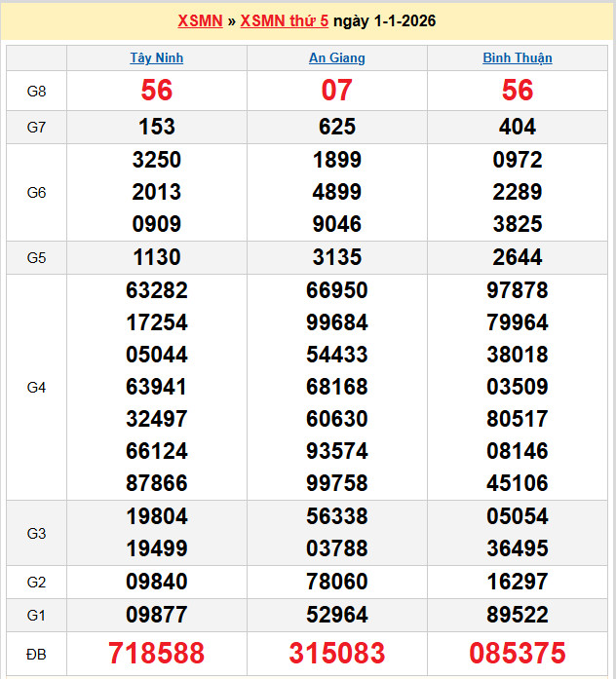Open the Bình Thuận province link
The width and height of the screenshot is (616, 679).
[518, 58]
